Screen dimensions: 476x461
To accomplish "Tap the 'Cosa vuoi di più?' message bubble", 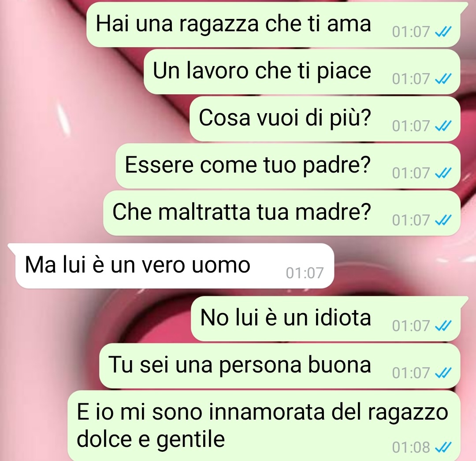I will click(325, 118).
